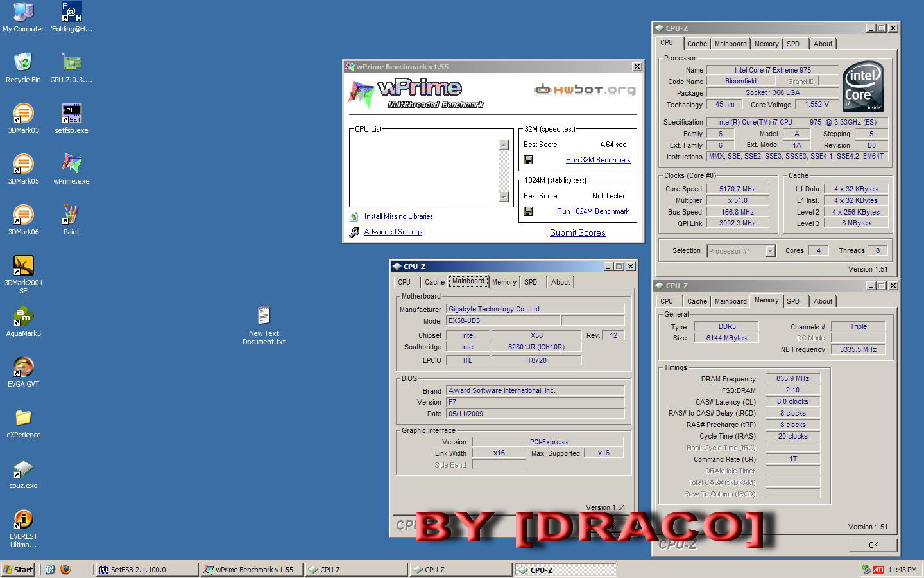Screen dimensions: 924x578
Task: Click the EX58-UD5 model field
Action: tap(503, 320)
